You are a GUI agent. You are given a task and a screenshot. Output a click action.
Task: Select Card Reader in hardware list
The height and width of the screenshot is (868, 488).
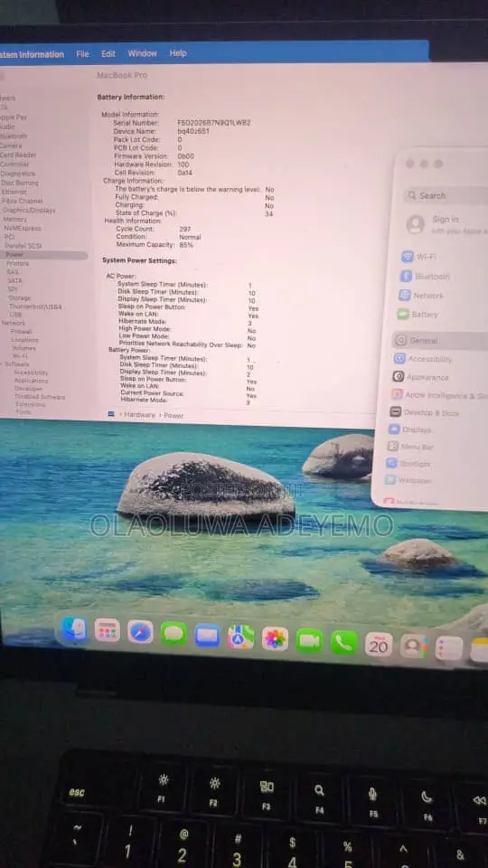[18, 155]
